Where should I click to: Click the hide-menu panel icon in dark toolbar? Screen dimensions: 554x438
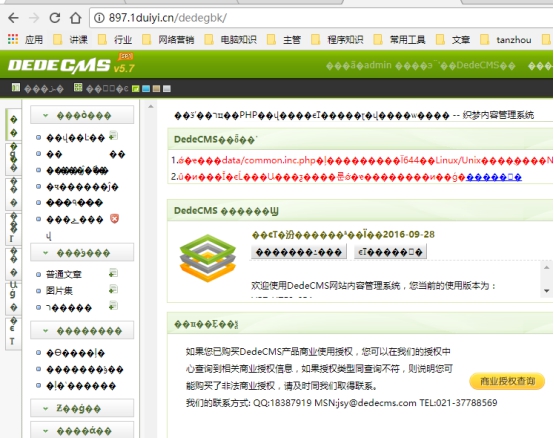point(16,87)
